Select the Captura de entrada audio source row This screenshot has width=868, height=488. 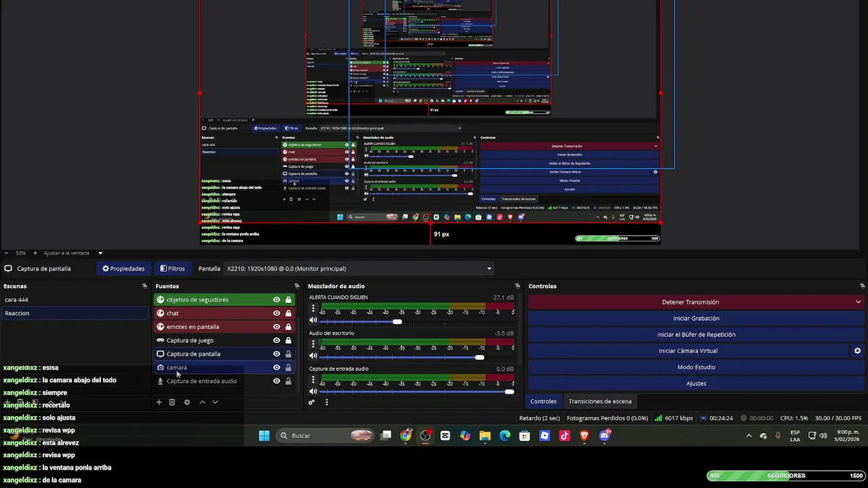[224, 381]
